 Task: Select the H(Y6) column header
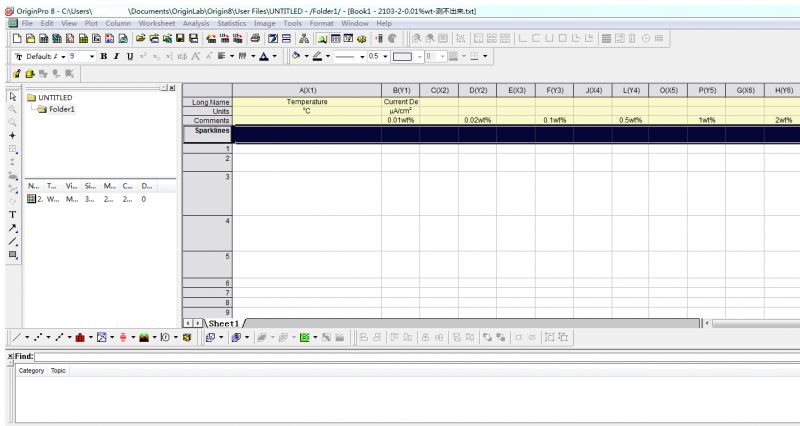pyautogui.click(x=783, y=90)
